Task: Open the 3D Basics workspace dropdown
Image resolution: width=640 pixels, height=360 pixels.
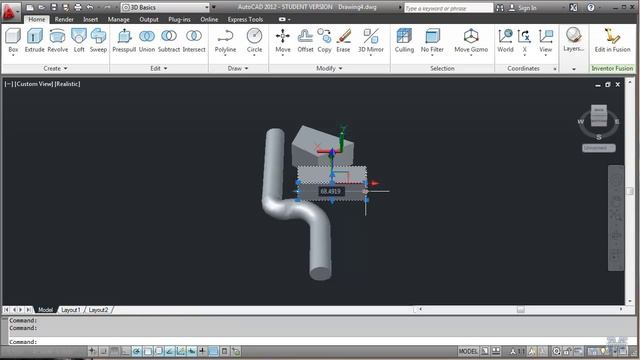Action: [165, 7]
